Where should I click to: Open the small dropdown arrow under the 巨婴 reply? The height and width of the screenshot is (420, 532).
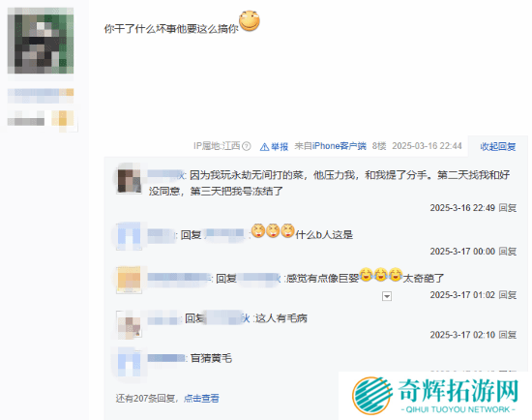click(x=387, y=296)
